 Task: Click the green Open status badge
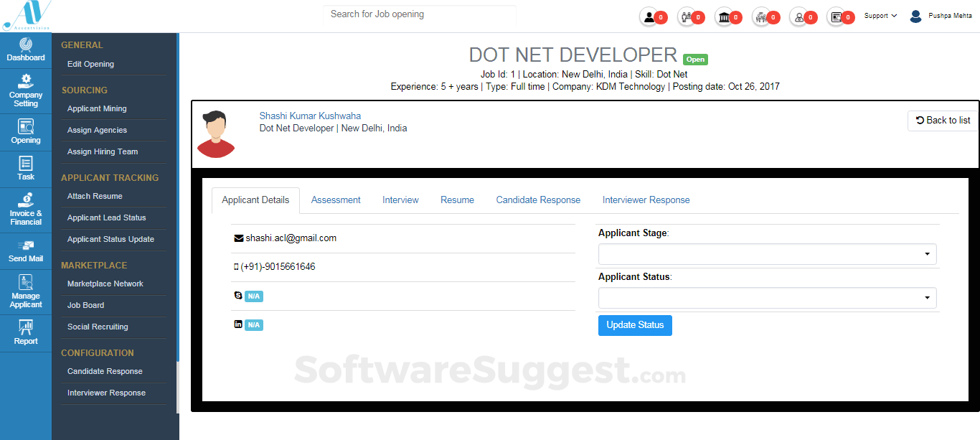(695, 60)
